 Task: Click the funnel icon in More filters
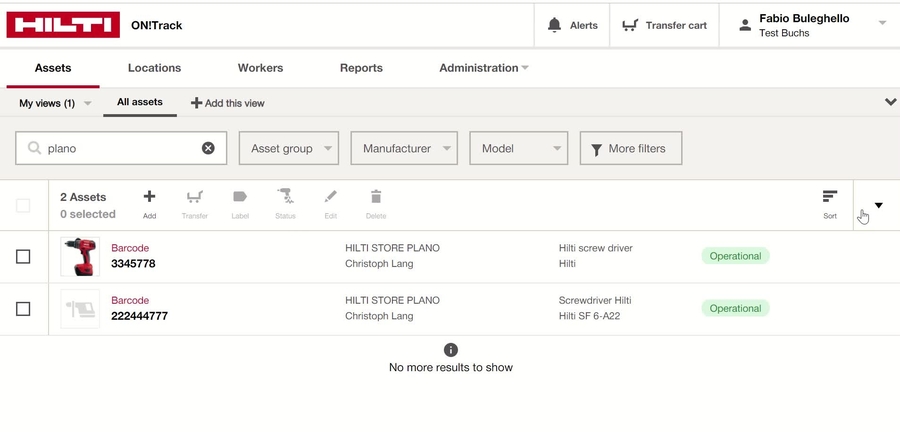[596, 150]
